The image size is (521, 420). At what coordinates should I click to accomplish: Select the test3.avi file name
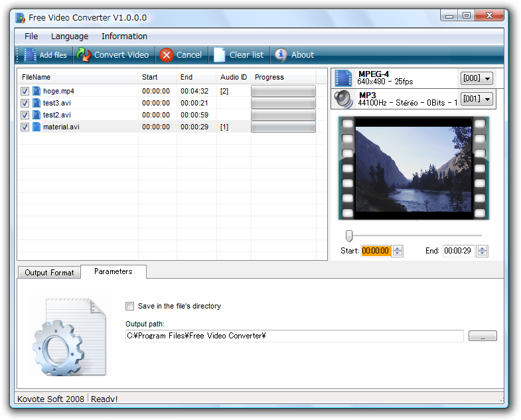tap(57, 103)
